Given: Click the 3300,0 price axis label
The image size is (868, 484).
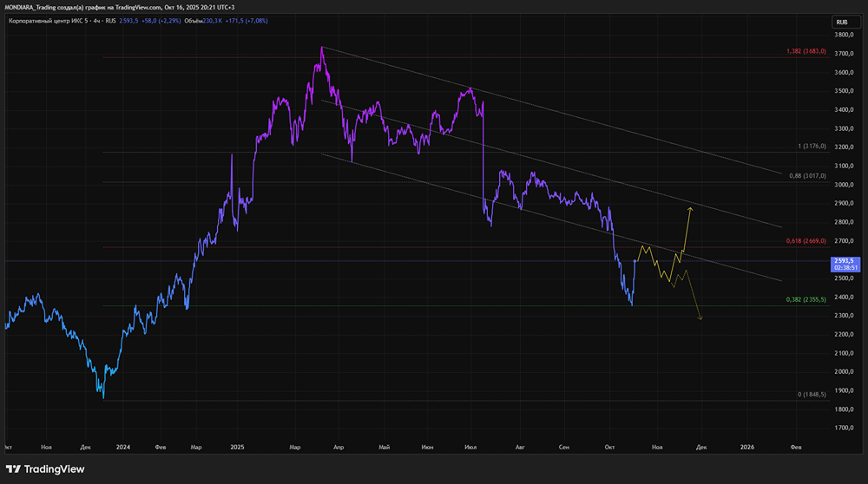Looking at the screenshot, I should point(844,128).
